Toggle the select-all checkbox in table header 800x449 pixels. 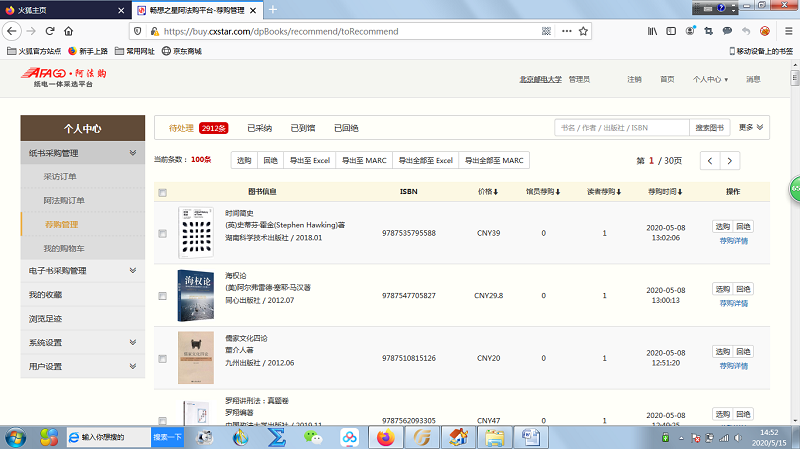pos(163,192)
